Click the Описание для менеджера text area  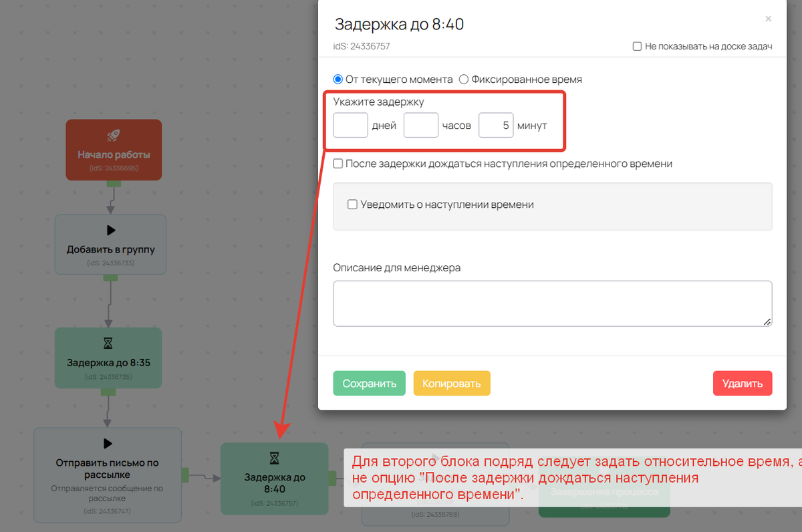click(552, 303)
